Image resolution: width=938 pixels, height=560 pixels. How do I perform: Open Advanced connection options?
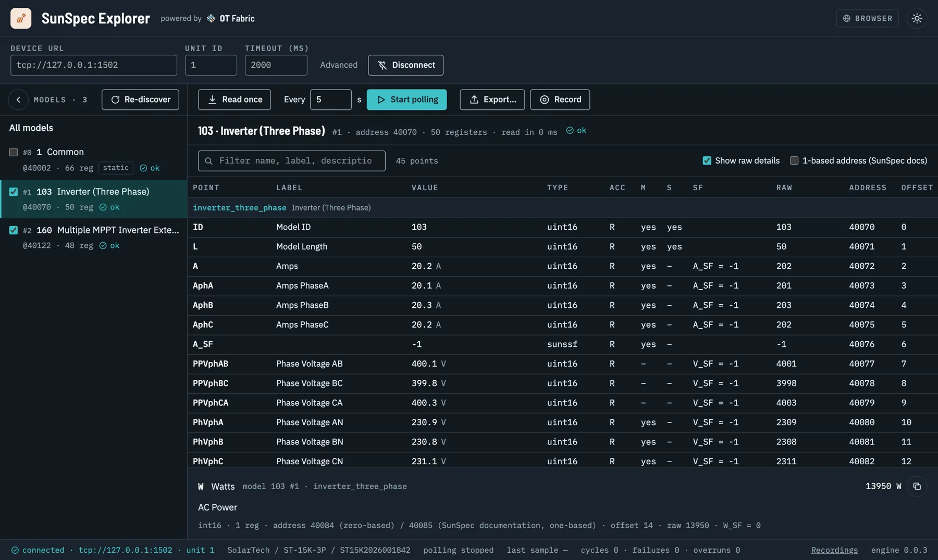[339, 65]
